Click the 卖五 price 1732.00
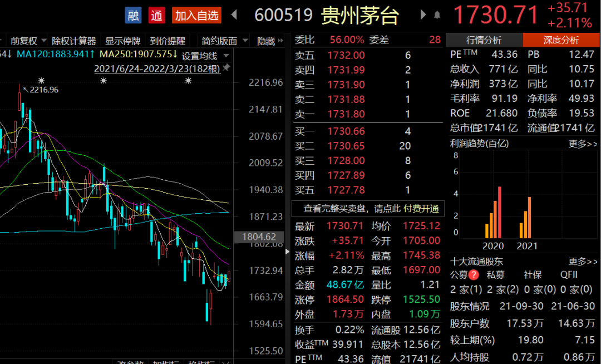 click(346, 55)
